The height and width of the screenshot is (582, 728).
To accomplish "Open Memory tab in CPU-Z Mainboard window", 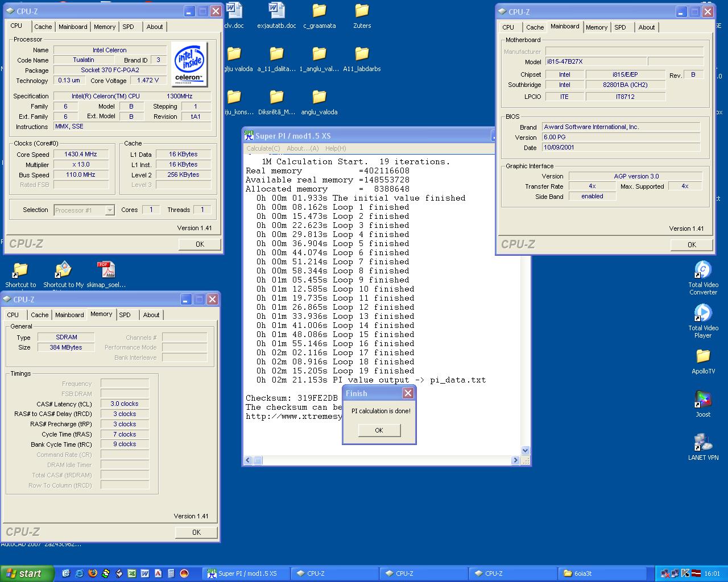I will (597, 27).
